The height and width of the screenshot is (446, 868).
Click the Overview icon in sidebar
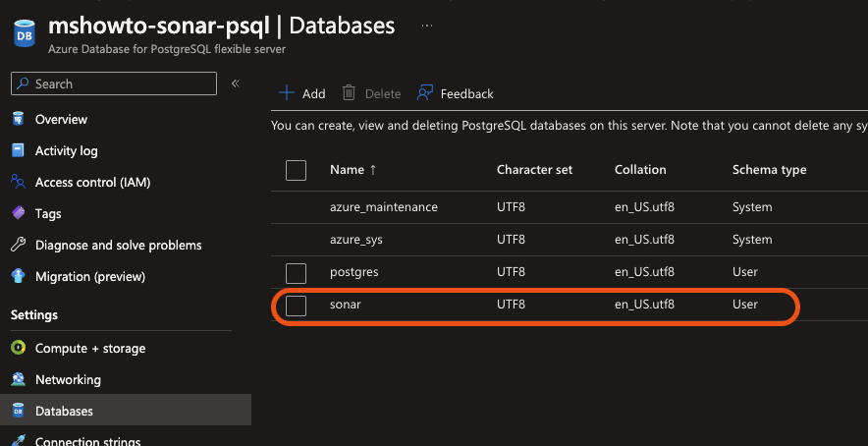(x=18, y=119)
